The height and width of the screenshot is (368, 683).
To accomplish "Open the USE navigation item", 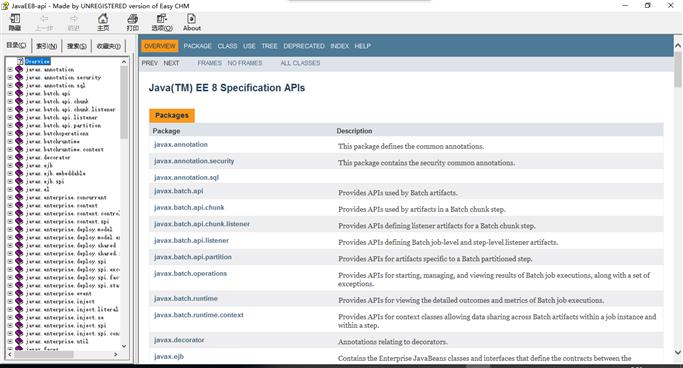I will pos(249,46).
